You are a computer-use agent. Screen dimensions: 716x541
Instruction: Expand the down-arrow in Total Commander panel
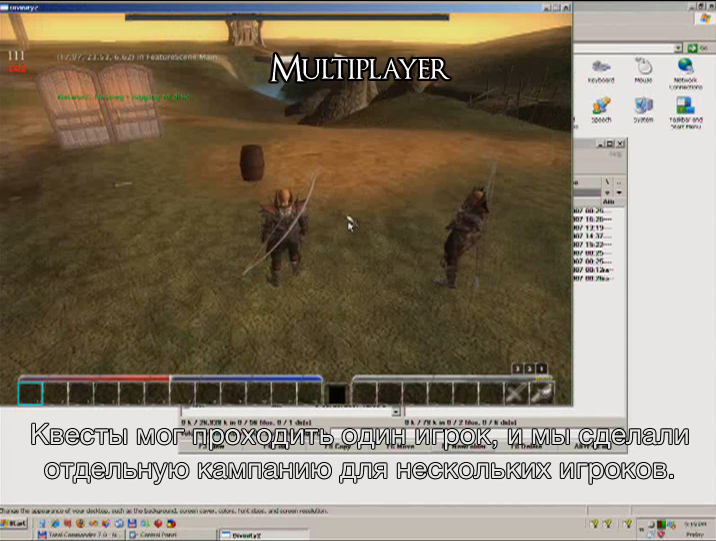[619, 193]
